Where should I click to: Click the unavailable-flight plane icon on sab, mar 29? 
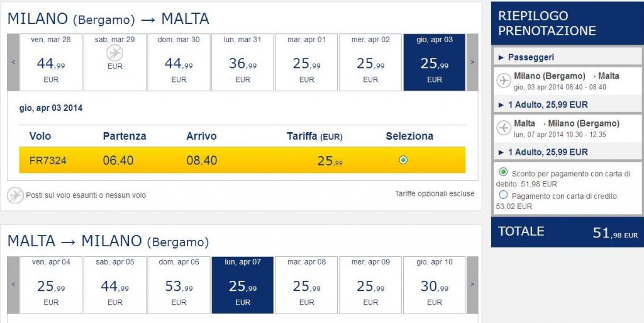pyautogui.click(x=115, y=54)
